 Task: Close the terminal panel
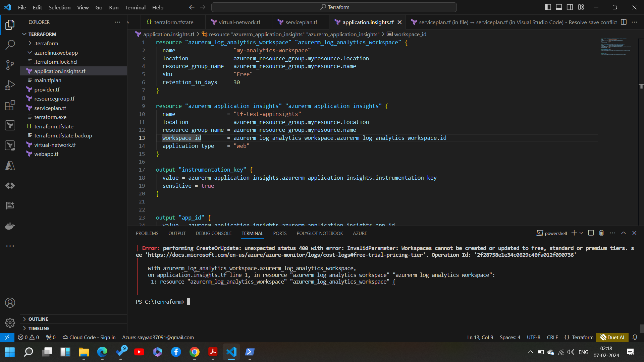(x=634, y=233)
